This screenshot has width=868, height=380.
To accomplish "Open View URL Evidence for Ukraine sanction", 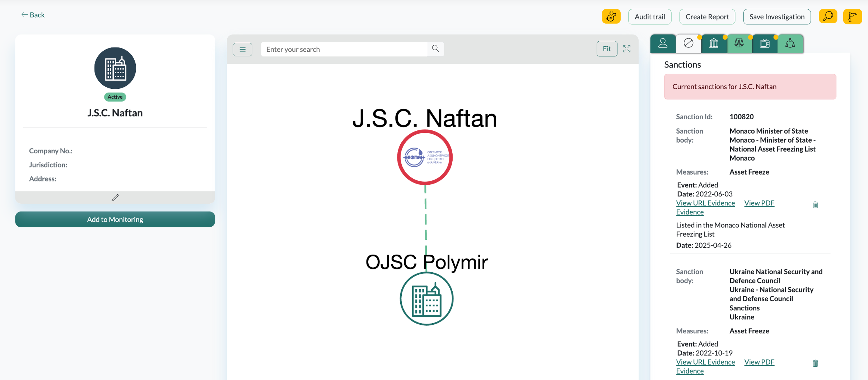I will (705, 362).
